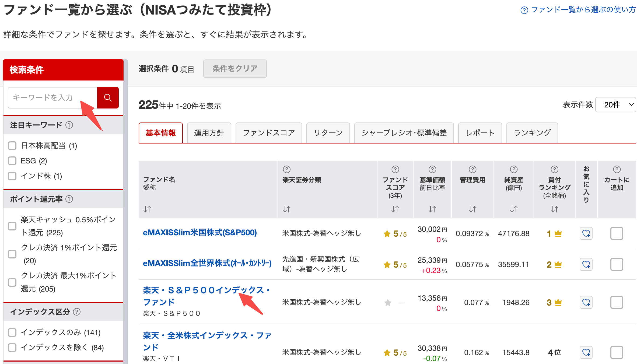The image size is (637, 364).
Task: Switch to the レポート tab
Action: [x=480, y=133]
